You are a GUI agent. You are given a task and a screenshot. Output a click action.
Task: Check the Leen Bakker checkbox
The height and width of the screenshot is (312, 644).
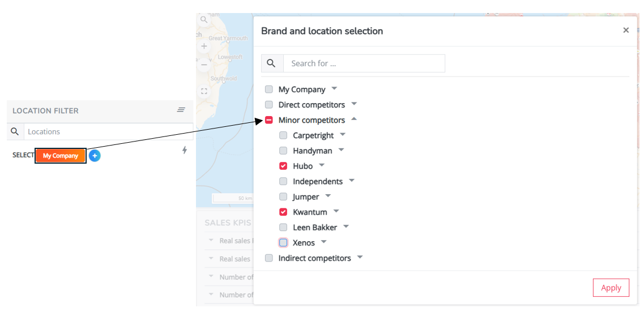pyautogui.click(x=283, y=228)
